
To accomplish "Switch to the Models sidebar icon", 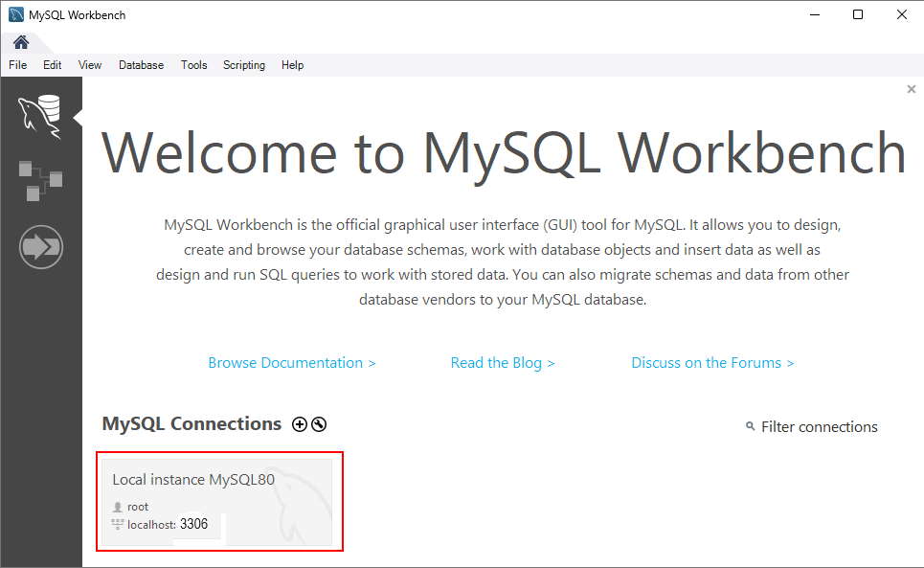I will [x=40, y=181].
